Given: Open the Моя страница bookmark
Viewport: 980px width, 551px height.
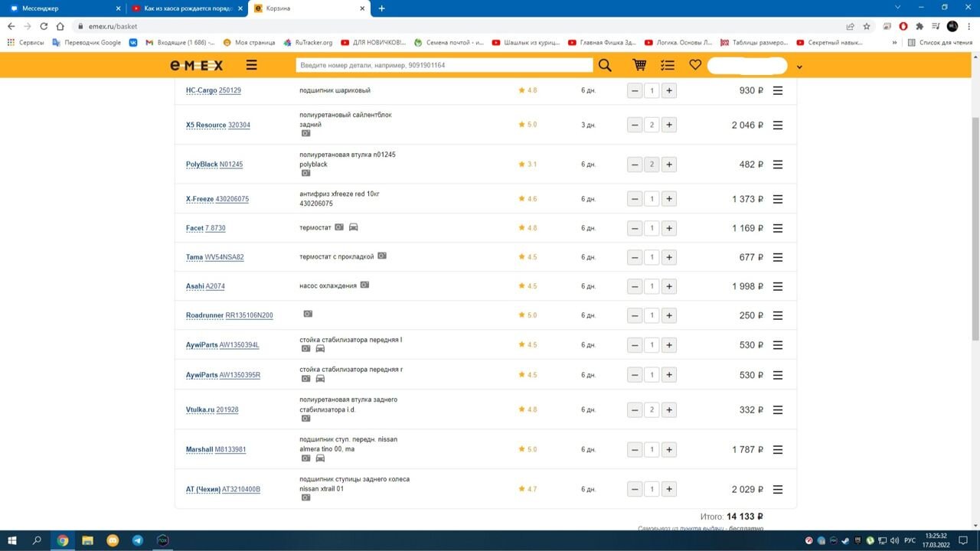Looking at the screenshot, I should click(249, 43).
